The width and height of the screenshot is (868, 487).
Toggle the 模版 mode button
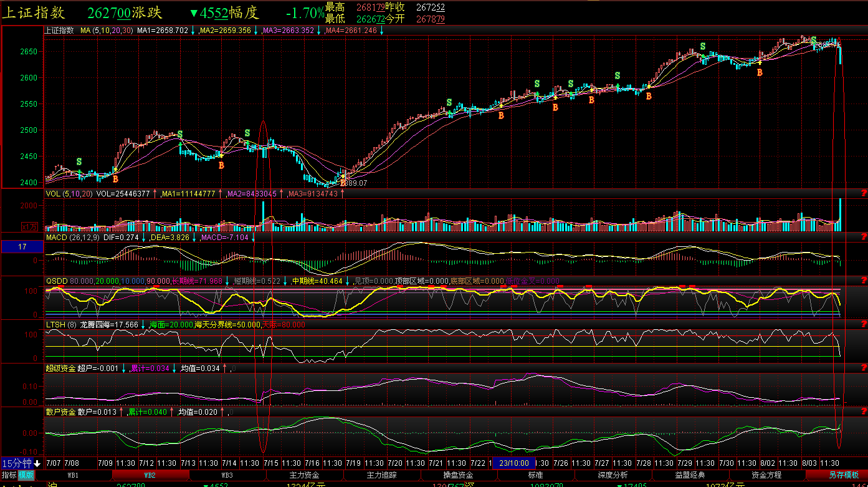26,475
